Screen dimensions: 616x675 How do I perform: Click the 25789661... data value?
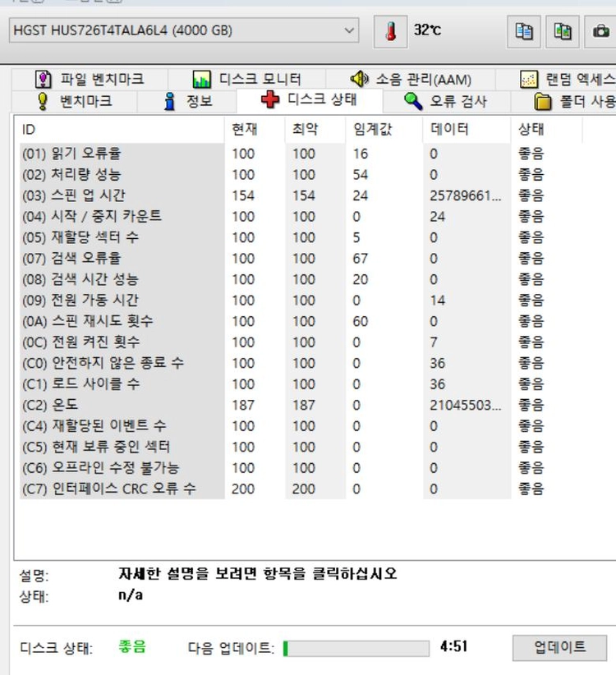tap(466, 195)
